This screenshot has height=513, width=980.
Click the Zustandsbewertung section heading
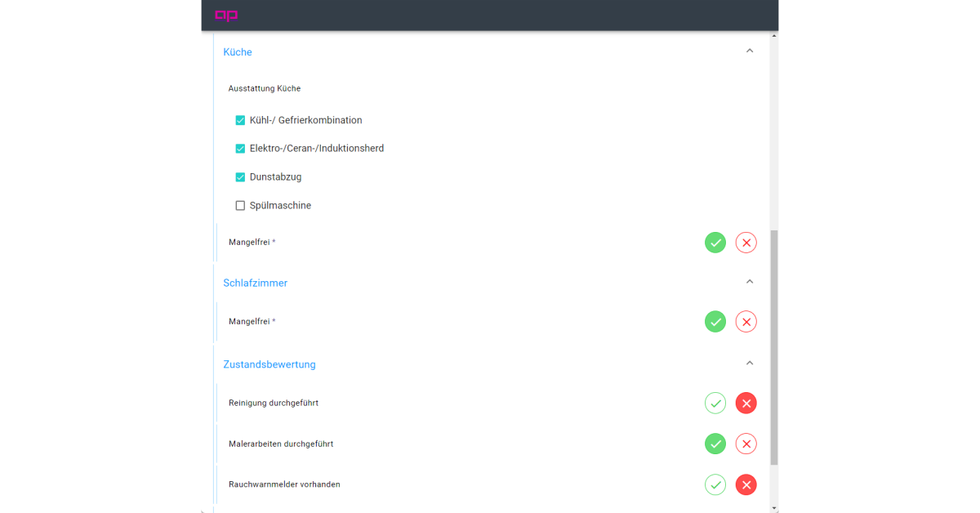pyautogui.click(x=269, y=364)
